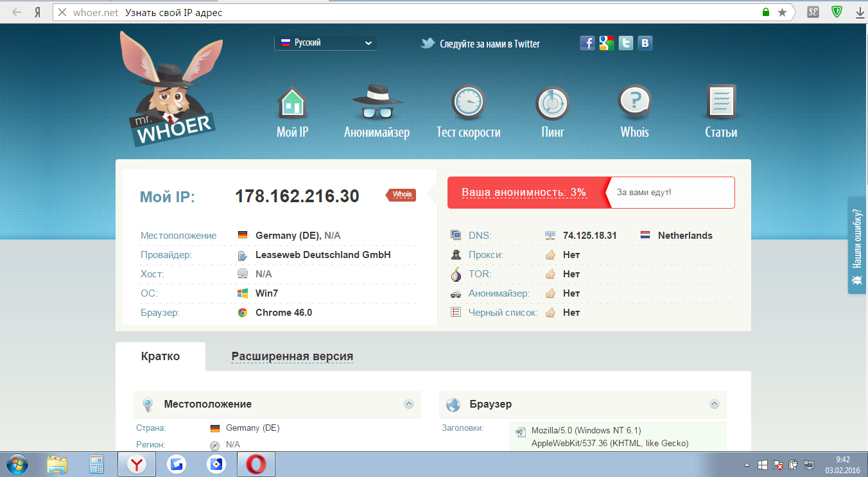The height and width of the screenshot is (477, 868).
Task: Click the Статьи menu label
Action: click(721, 132)
